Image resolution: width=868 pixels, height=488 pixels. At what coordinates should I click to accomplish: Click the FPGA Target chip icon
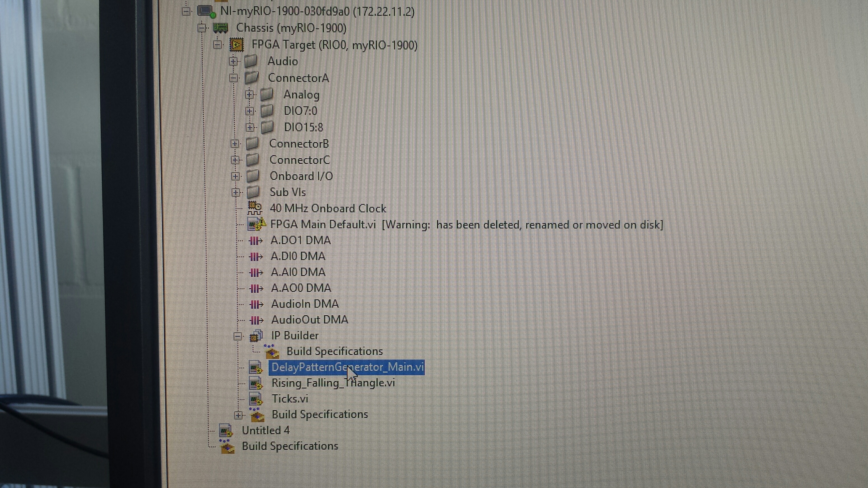click(237, 45)
